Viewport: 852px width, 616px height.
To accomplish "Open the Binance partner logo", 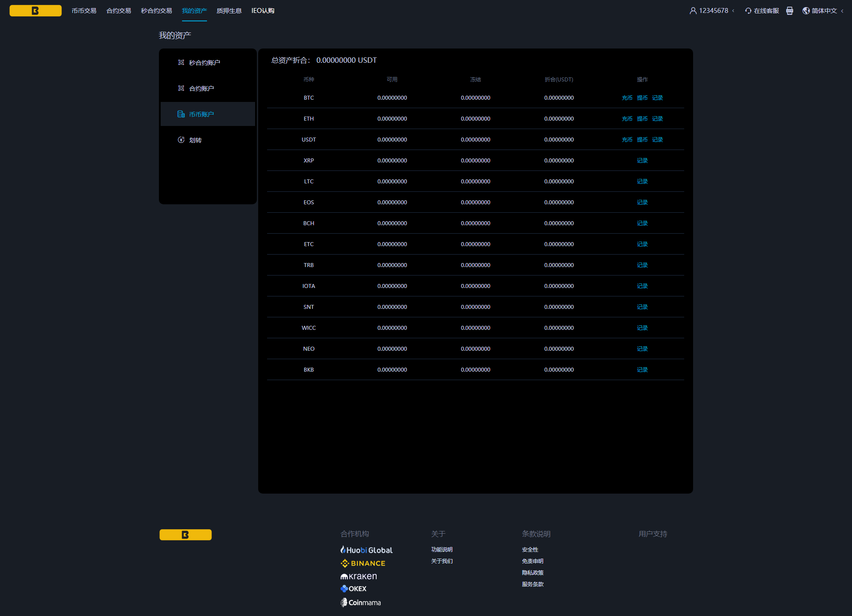I will [363, 563].
